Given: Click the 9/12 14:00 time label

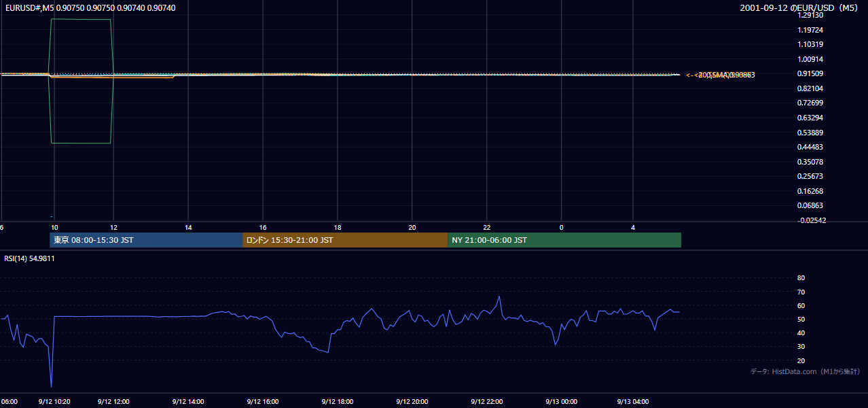Looking at the screenshot, I should coord(188,401).
